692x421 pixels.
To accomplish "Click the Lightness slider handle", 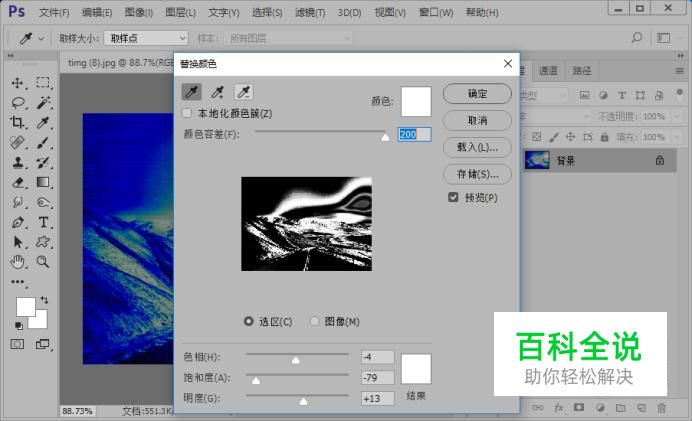I will tap(303, 401).
